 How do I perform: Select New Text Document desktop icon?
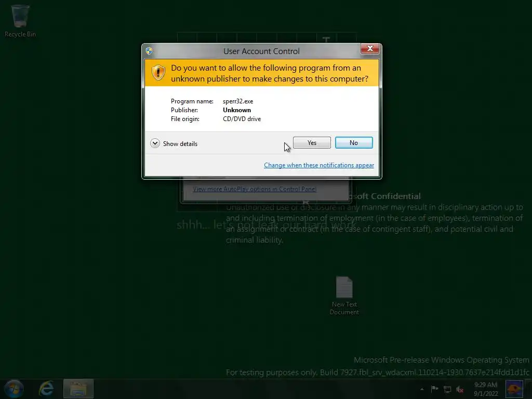click(344, 296)
